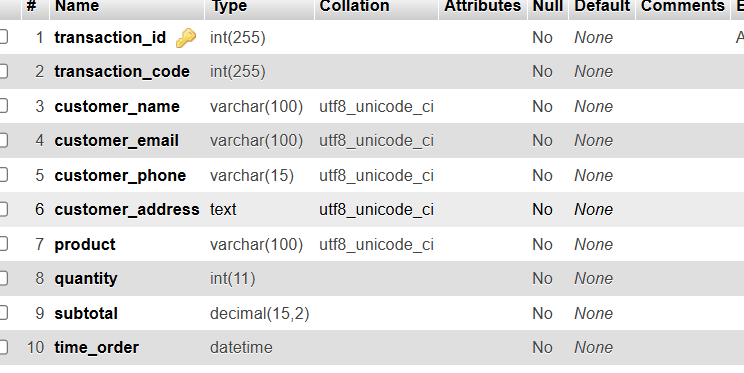
Task: Click the Collation column header
Action: click(x=354, y=6)
